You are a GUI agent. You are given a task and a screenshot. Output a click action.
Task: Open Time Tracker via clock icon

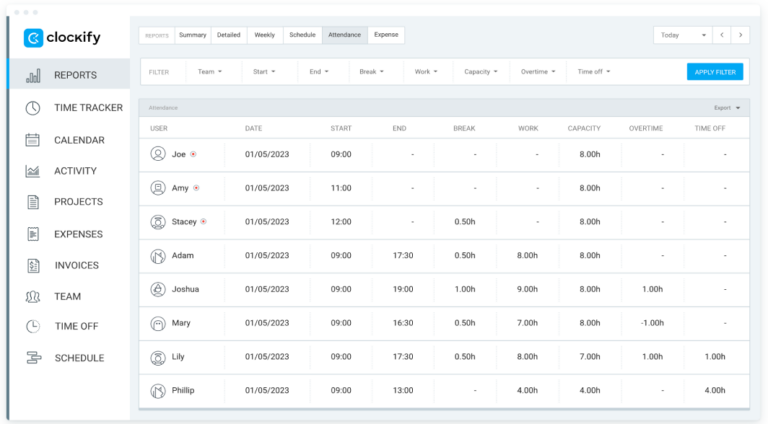33,107
